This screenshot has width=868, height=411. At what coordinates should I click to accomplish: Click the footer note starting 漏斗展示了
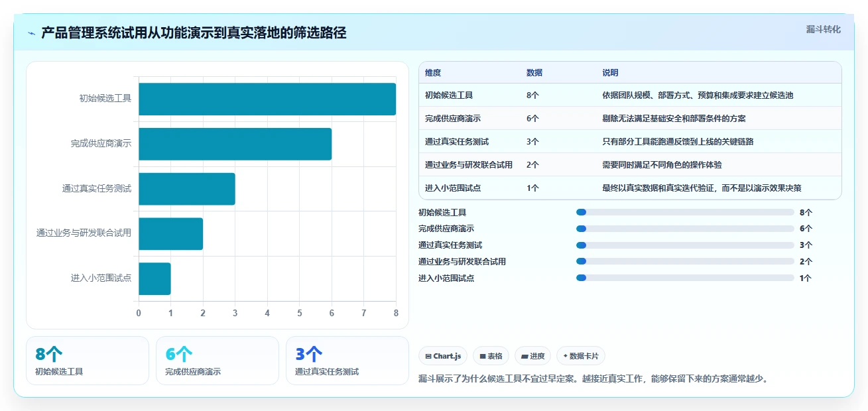[593, 379]
